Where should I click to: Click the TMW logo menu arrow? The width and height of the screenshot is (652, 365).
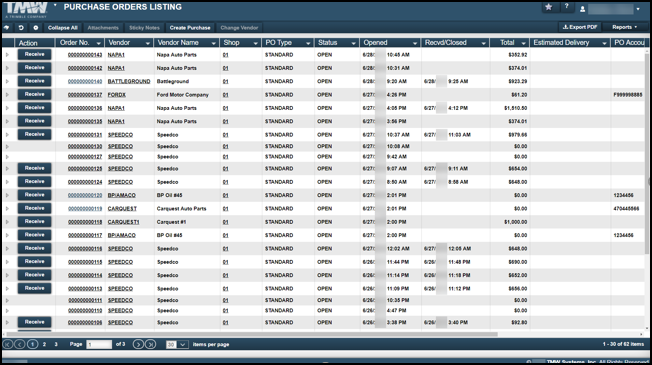(x=55, y=5)
